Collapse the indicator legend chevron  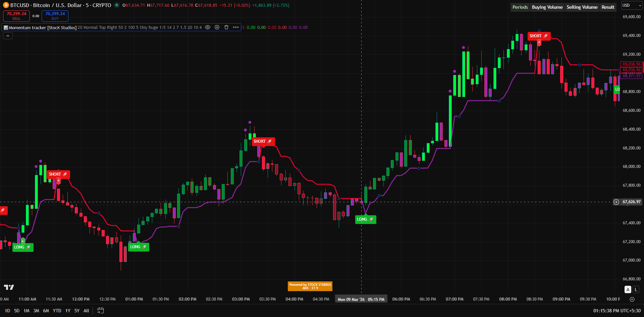(8, 36)
